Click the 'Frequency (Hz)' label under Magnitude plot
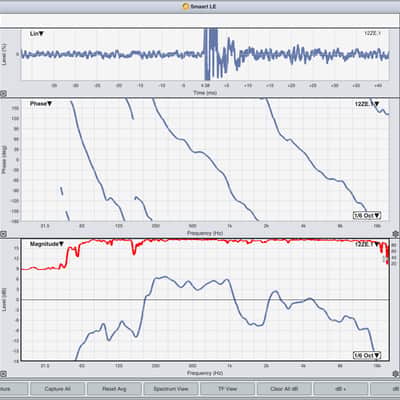The image size is (400, 400). coord(205,373)
